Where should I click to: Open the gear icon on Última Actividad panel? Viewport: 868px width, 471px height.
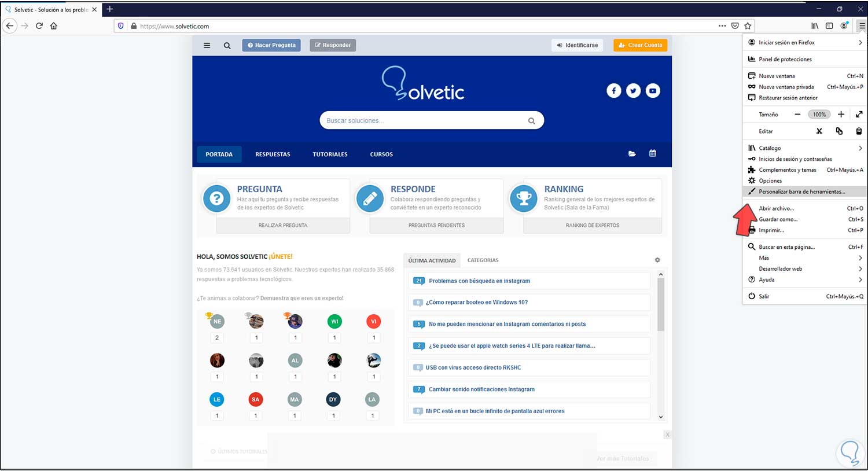[x=657, y=260]
